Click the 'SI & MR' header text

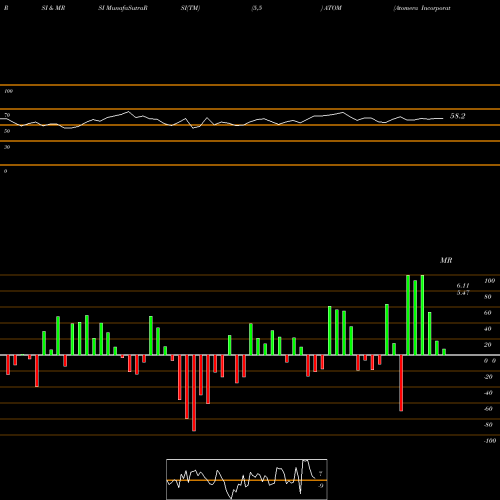click(53, 8)
